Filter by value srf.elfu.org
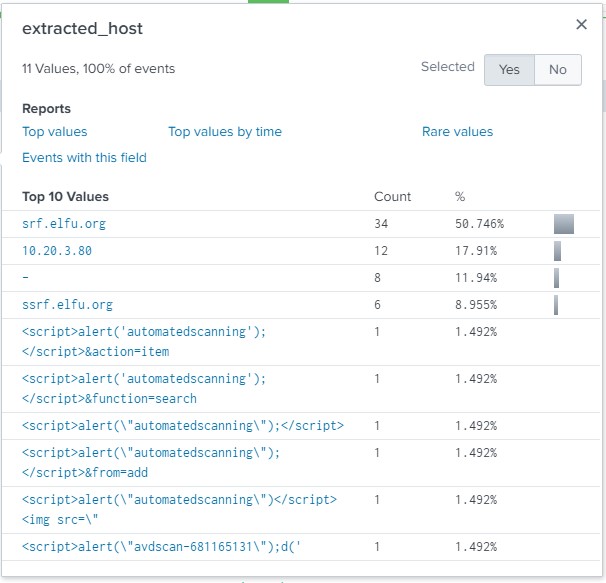 [63, 224]
